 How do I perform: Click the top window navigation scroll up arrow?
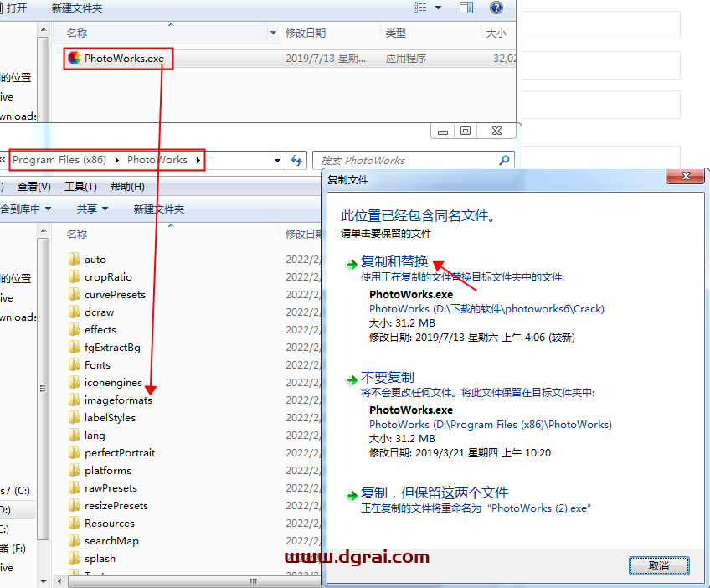point(44,29)
